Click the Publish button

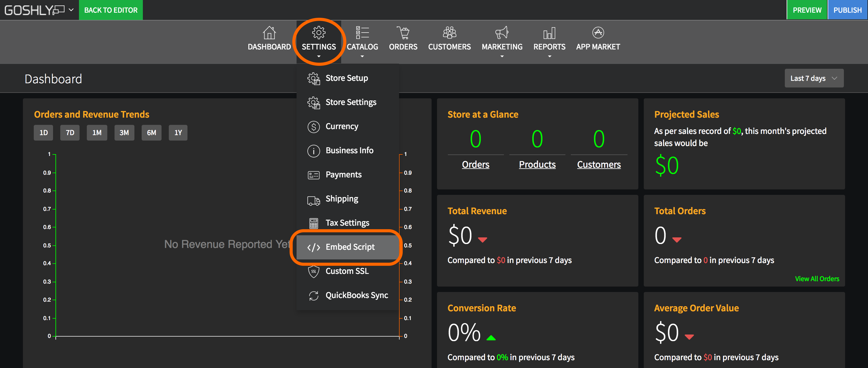pos(847,10)
